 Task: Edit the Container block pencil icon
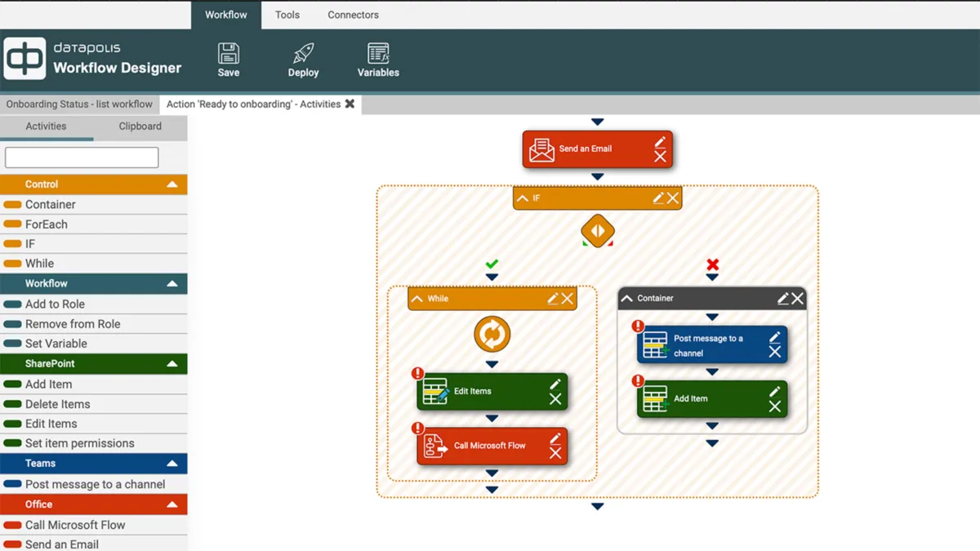click(x=783, y=298)
